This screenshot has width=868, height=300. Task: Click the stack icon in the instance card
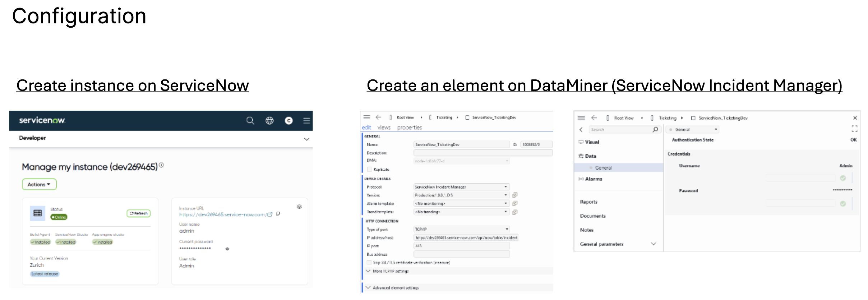(299, 207)
